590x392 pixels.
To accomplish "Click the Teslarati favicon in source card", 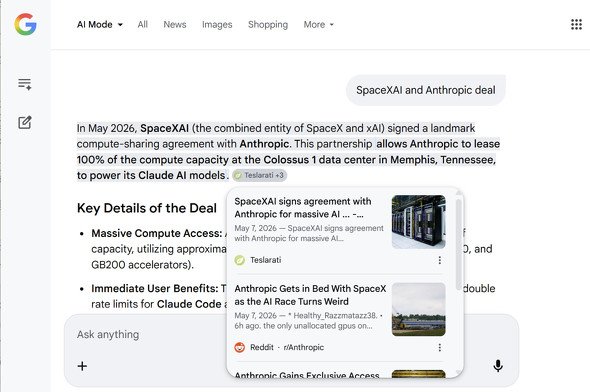I will click(240, 260).
